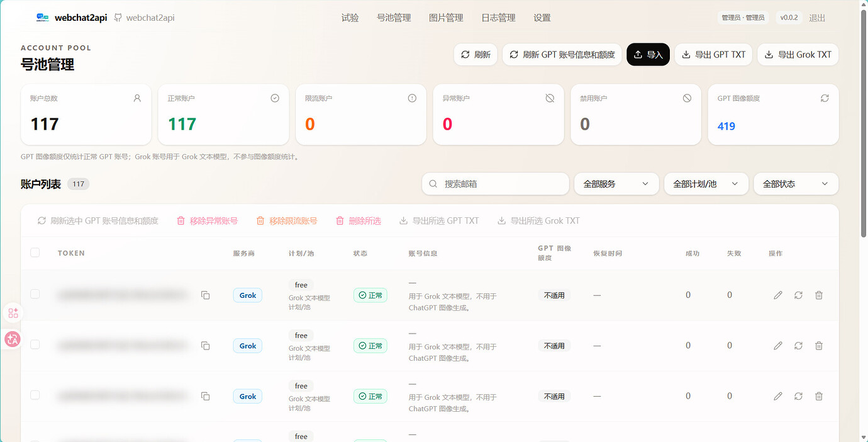Open the 全部状态 dropdown
The width and height of the screenshot is (868, 442).
tap(796, 184)
